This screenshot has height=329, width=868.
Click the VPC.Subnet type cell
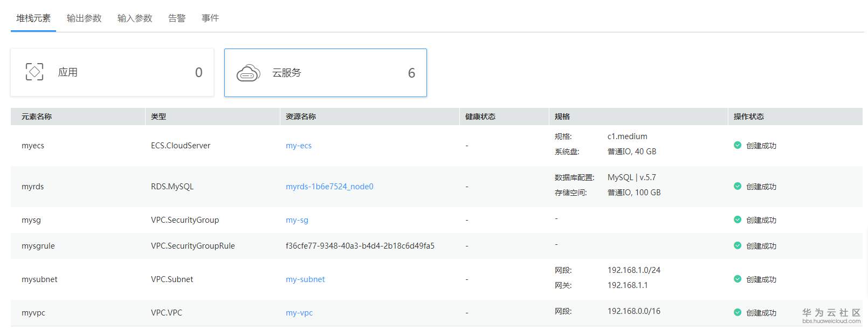(x=172, y=279)
